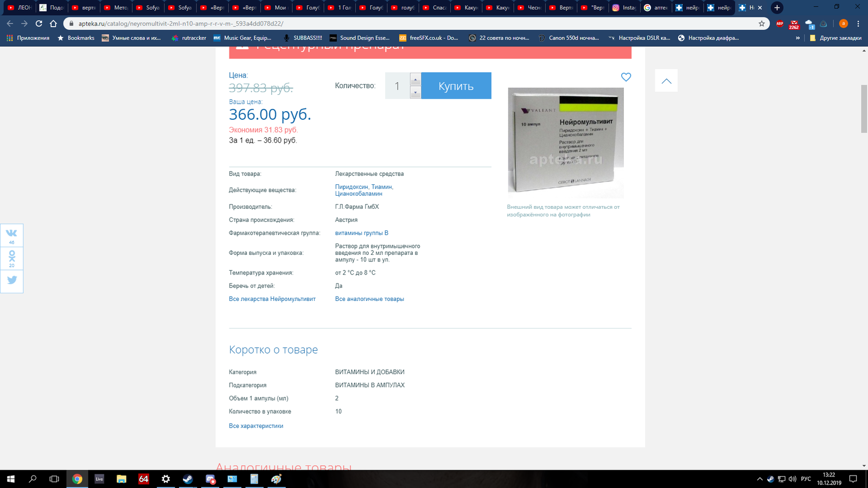
Task: Increase quantity with the up arrow
Action: coord(416,79)
